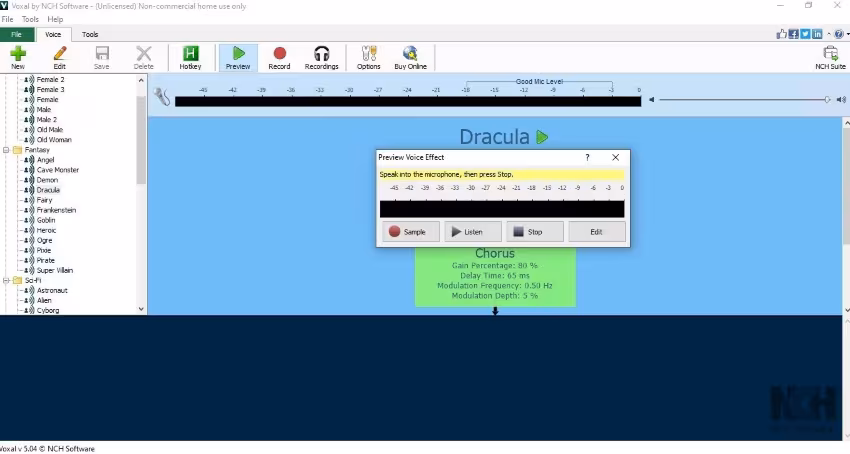Select Female 3 voice
This screenshot has width=850, height=454.
(x=50, y=89)
